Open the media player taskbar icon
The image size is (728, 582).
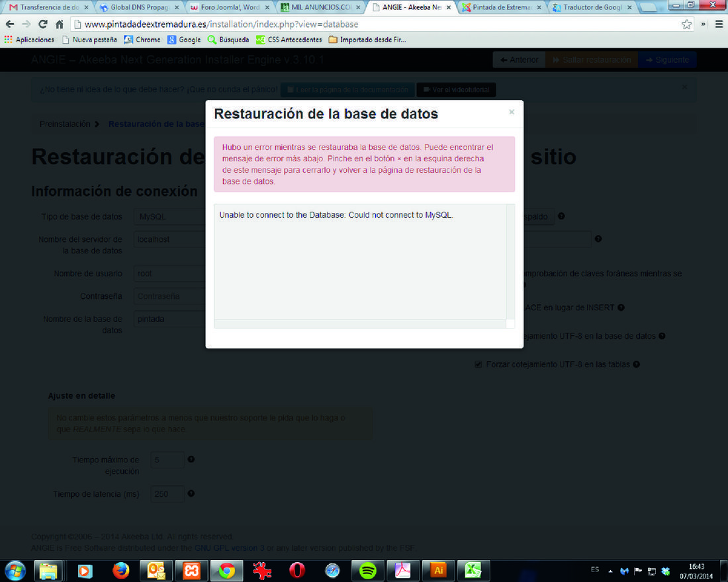[85, 571]
